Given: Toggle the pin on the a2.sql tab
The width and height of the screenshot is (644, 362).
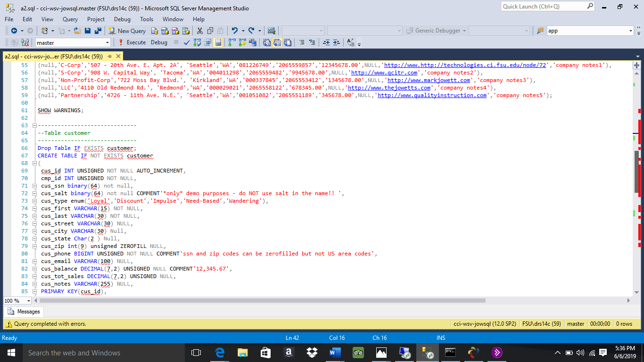Looking at the screenshot, I should (x=109, y=56).
